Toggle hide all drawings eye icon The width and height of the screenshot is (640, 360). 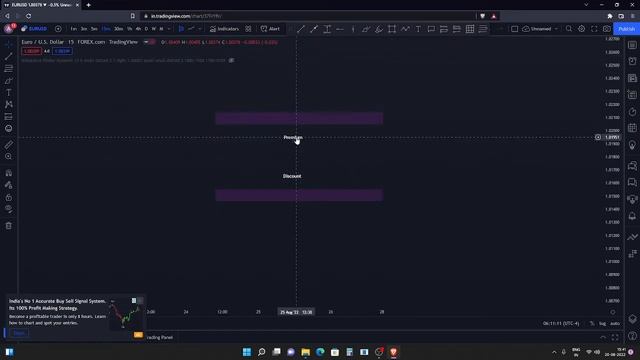point(9,209)
